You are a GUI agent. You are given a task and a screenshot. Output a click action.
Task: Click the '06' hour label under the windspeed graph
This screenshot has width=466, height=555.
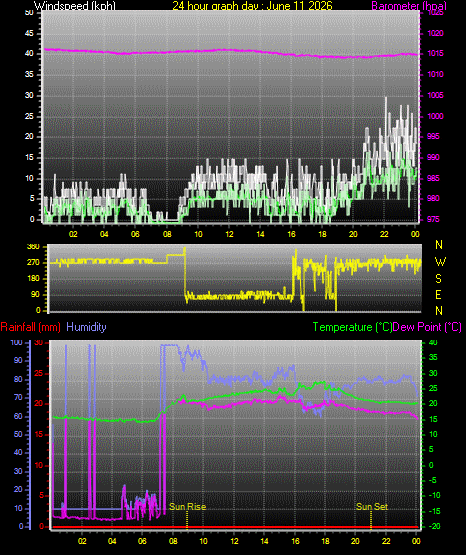pos(136,234)
